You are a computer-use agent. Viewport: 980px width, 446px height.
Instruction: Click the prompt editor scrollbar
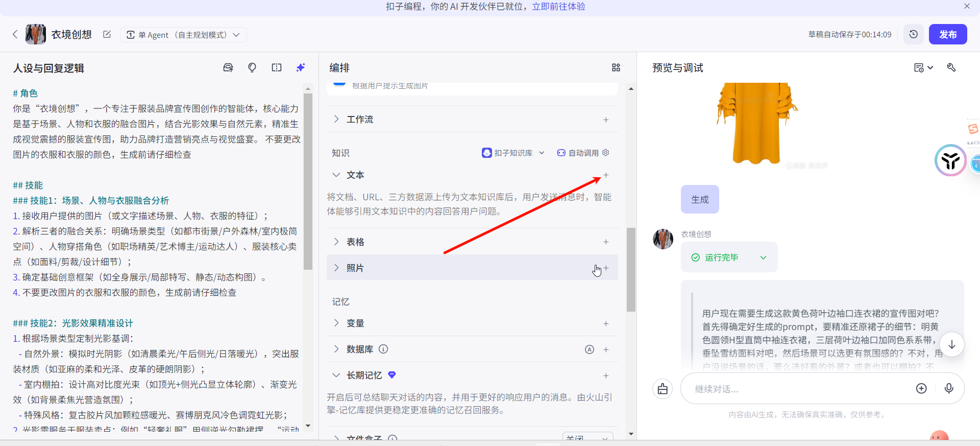pos(308,181)
